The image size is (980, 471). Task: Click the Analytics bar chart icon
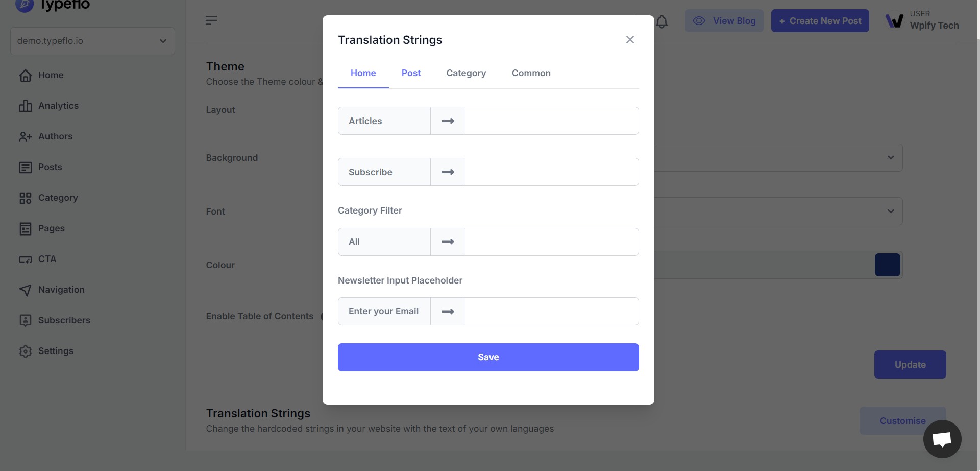[x=26, y=106]
